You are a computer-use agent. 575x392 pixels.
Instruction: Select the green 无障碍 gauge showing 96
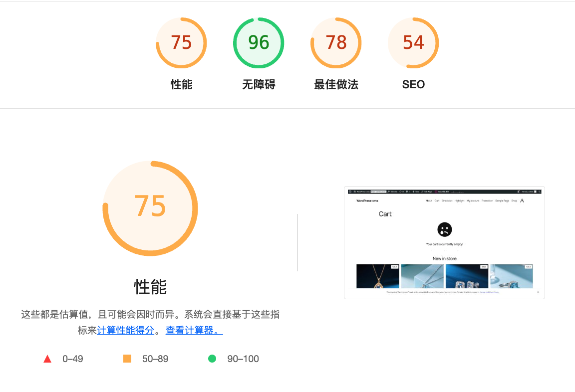pyautogui.click(x=259, y=43)
